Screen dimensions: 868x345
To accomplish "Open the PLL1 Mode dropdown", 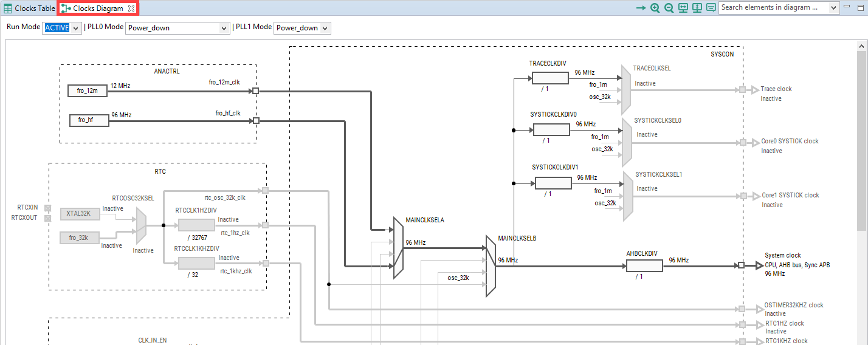I will pos(302,28).
